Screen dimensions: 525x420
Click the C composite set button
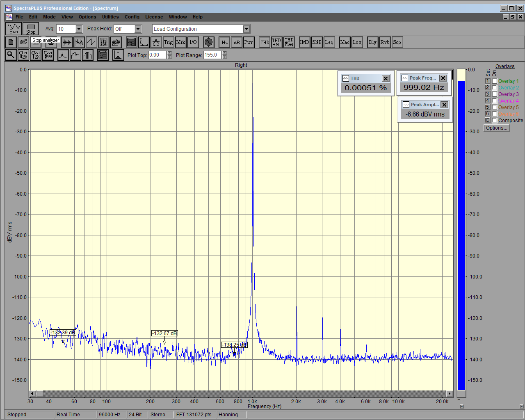click(x=488, y=121)
